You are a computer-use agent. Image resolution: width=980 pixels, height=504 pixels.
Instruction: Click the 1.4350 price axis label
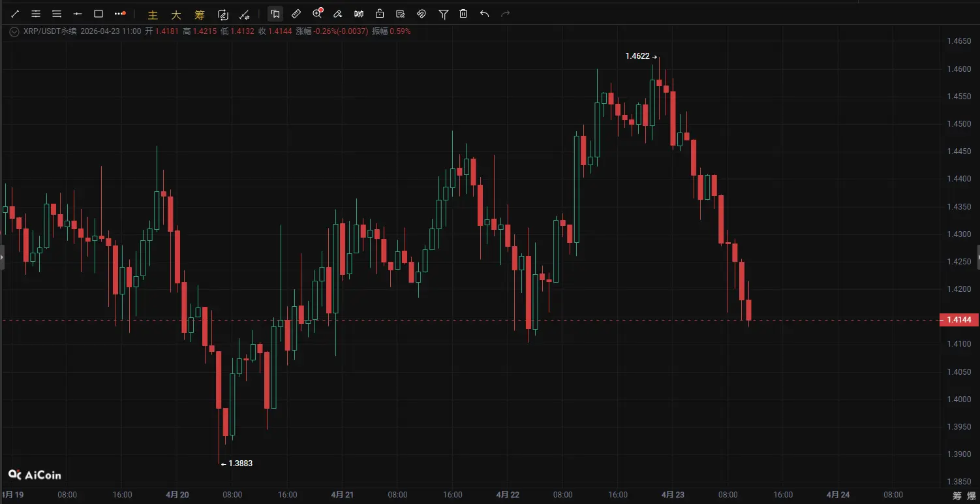(958, 207)
